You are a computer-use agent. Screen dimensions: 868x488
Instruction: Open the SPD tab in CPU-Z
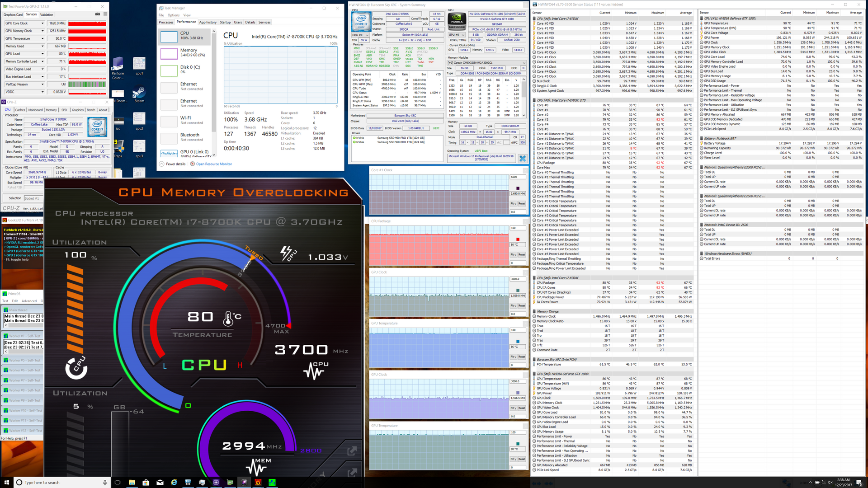[x=64, y=110]
